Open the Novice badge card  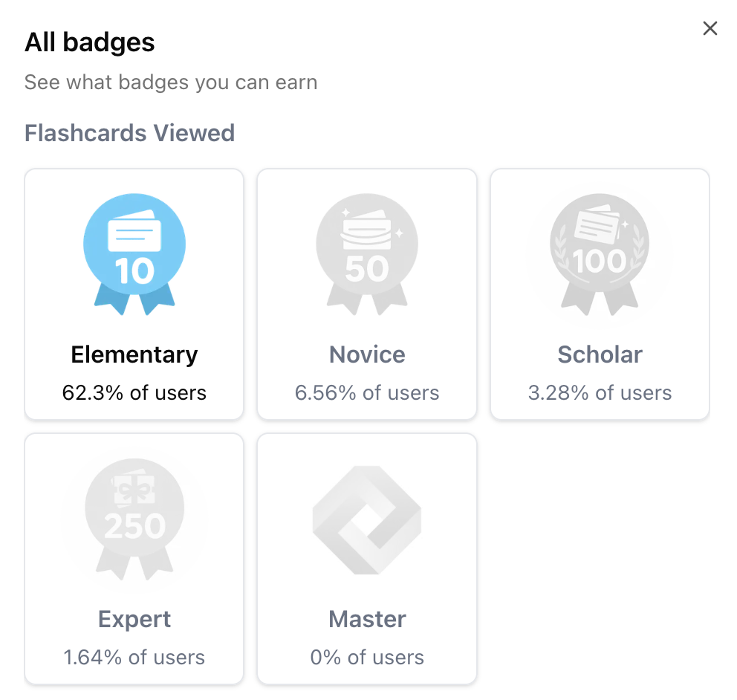(x=366, y=294)
